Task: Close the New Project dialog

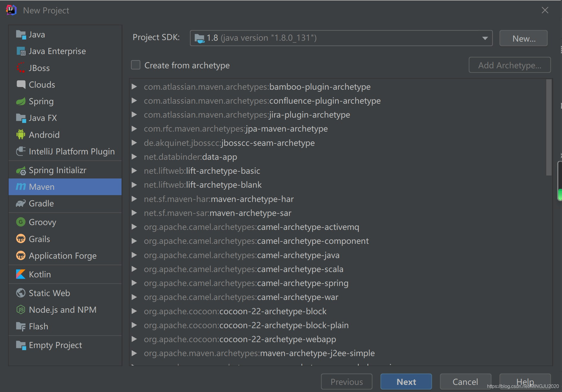Action: [545, 10]
